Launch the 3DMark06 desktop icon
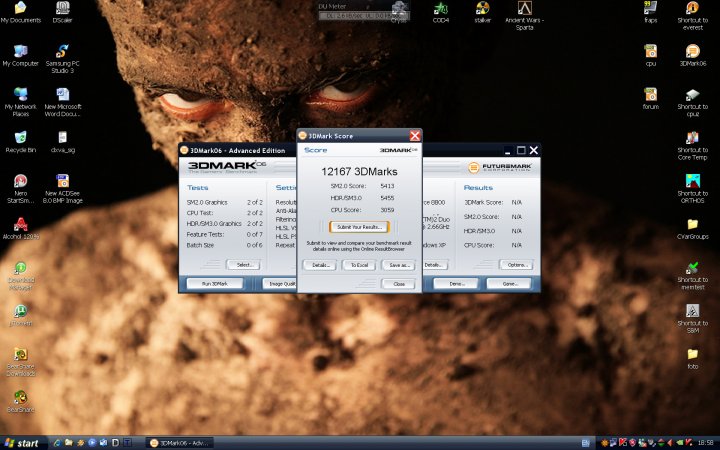This screenshot has height=450, width=720. pyautogui.click(x=692, y=56)
